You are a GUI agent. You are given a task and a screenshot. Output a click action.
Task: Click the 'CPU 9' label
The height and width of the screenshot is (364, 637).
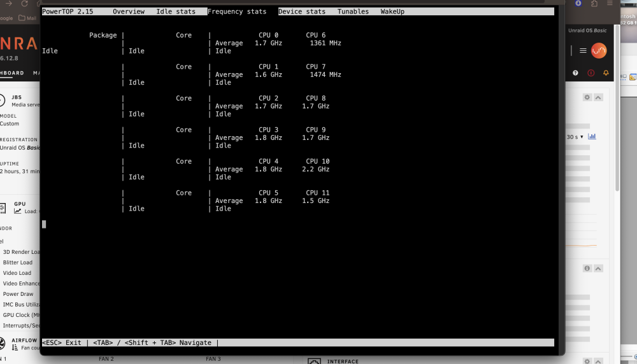click(x=316, y=130)
